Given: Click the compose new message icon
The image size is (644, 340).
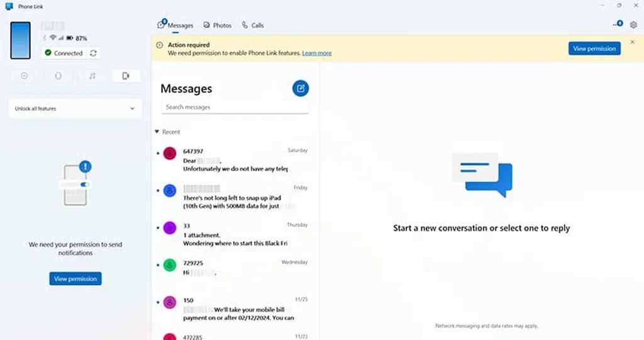Looking at the screenshot, I should (301, 88).
